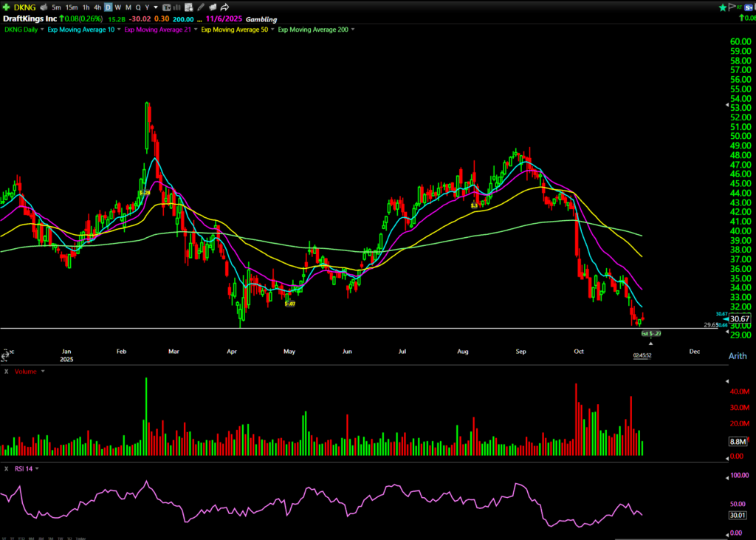Expand the timeframe dropdown arrow after Y
756x540 pixels.
[x=155, y=7]
